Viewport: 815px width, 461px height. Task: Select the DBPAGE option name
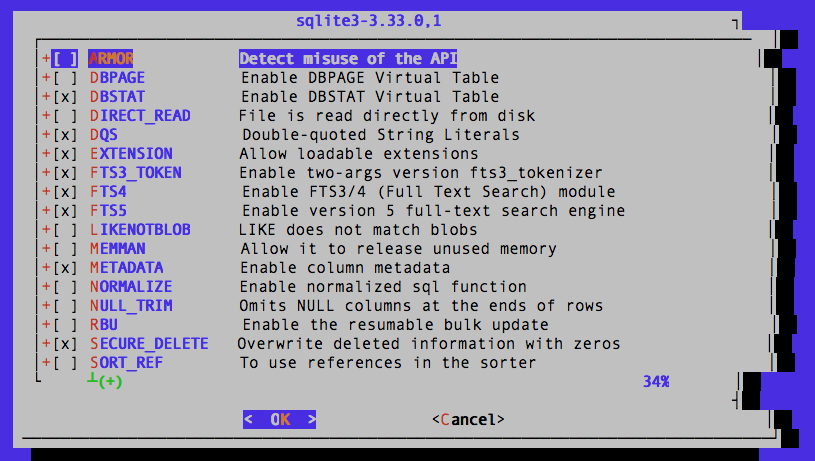coord(117,78)
